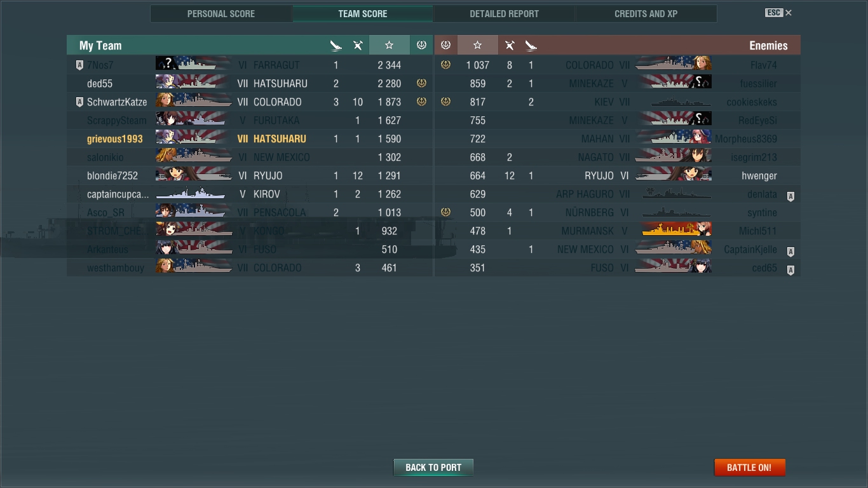Sort My Team by star XP column
The image size is (868, 488).
pos(389,45)
